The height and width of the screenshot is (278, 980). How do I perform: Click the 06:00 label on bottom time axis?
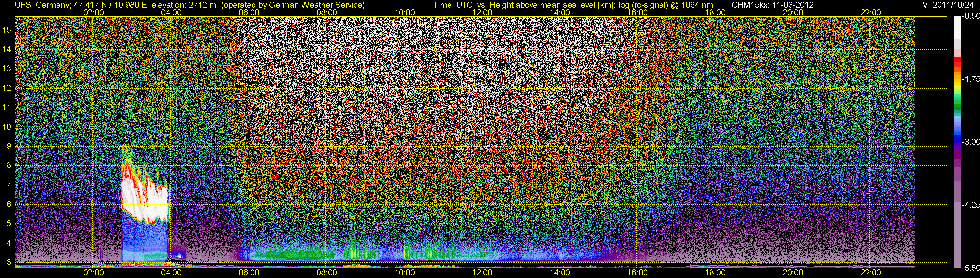point(249,273)
